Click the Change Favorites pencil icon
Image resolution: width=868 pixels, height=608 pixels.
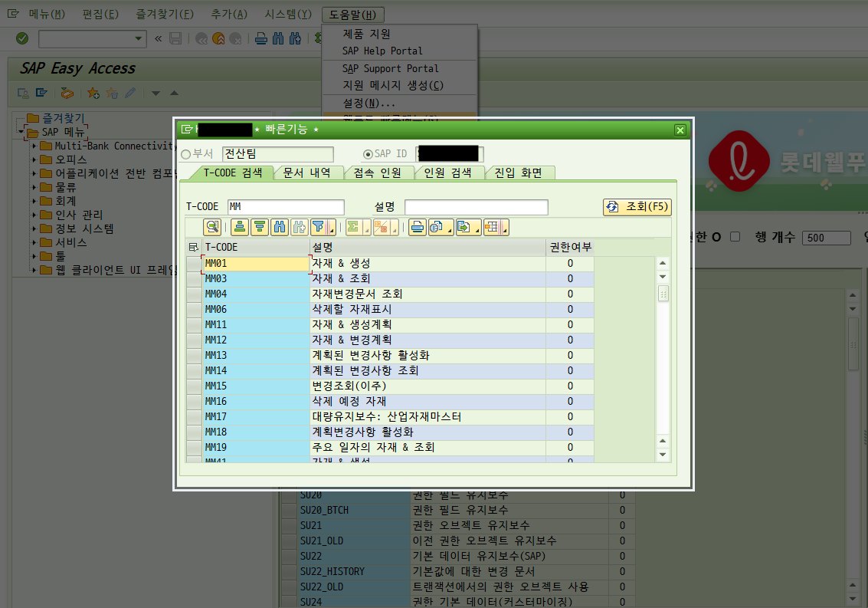click(x=130, y=93)
